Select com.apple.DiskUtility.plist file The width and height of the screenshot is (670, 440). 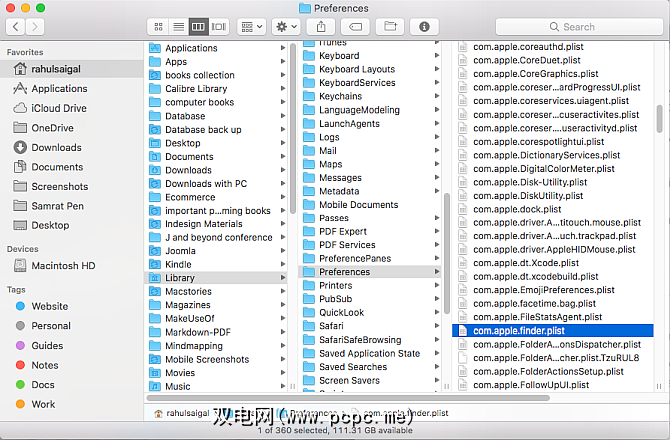[552, 196]
